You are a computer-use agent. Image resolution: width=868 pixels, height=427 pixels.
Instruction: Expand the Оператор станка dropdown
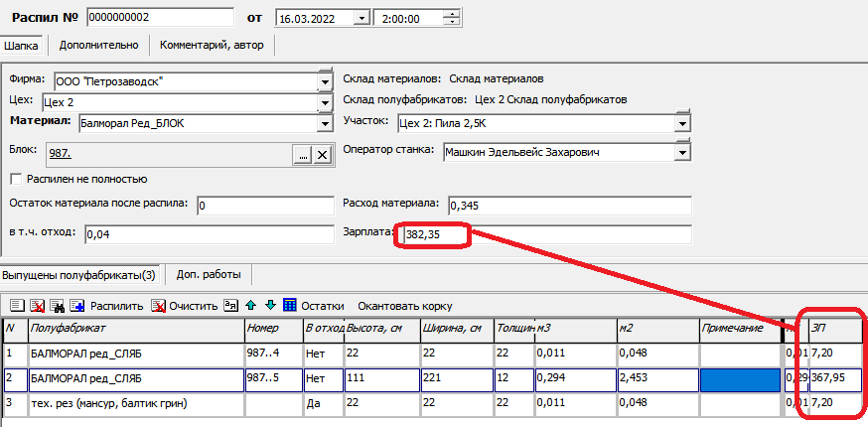(x=682, y=152)
